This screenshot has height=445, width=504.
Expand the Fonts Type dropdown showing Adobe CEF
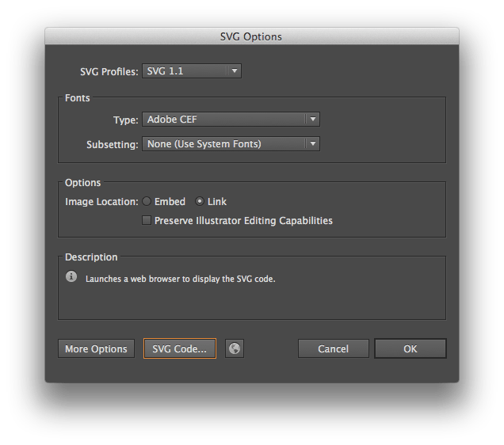click(x=231, y=120)
